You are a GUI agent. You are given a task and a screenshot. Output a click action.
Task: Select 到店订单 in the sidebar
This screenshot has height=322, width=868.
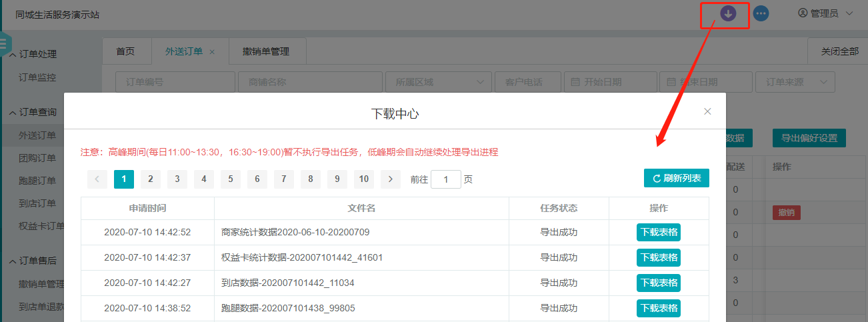coord(37,203)
